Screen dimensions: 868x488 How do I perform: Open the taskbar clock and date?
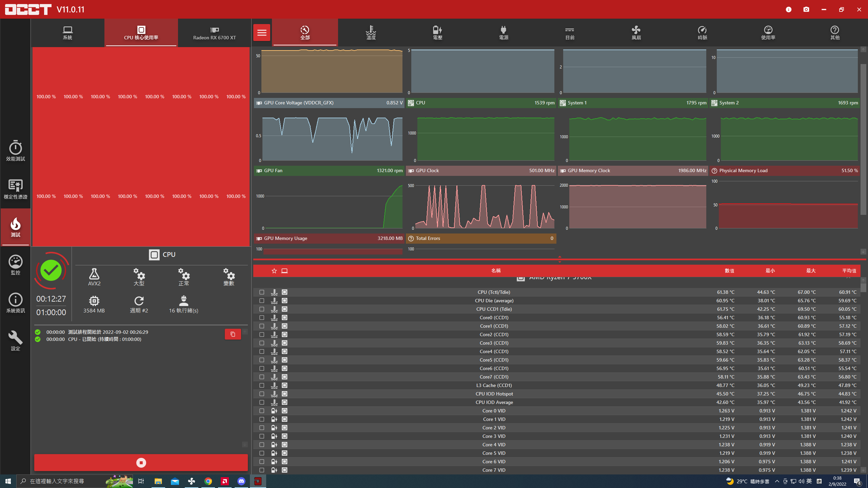point(837,481)
